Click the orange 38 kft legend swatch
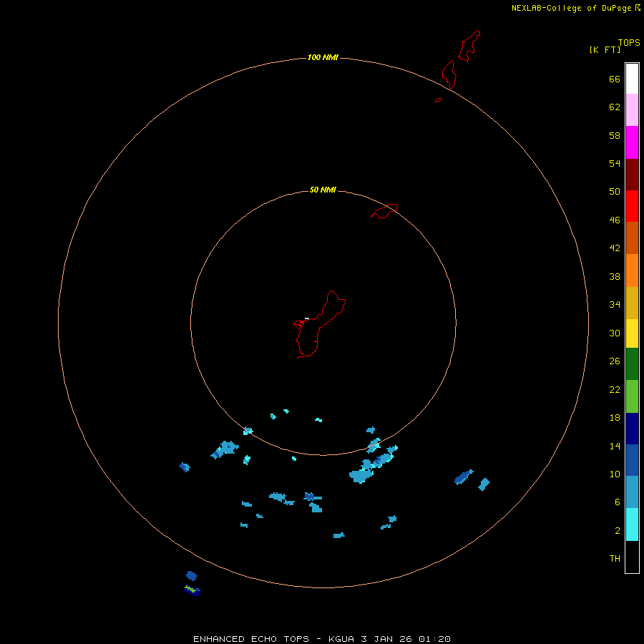This screenshot has width=644, height=644. click(x=632, y=270)
